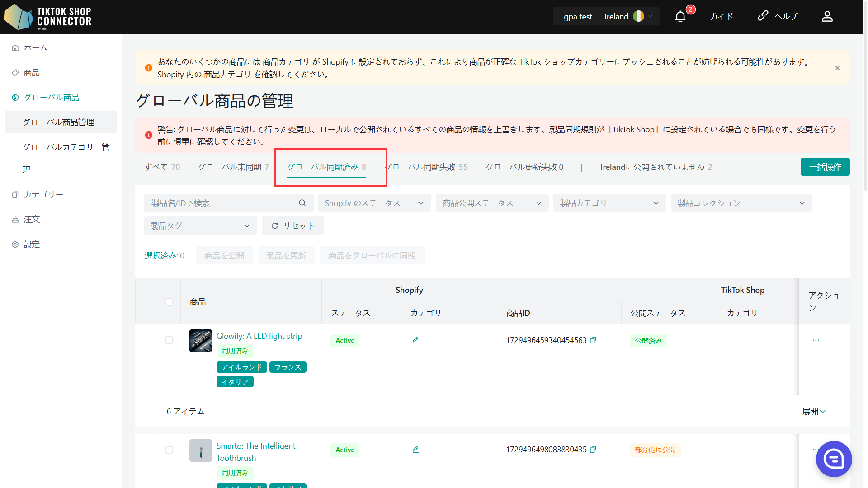
Task: Click the 一括操作 button
Action: coord(825,167)
